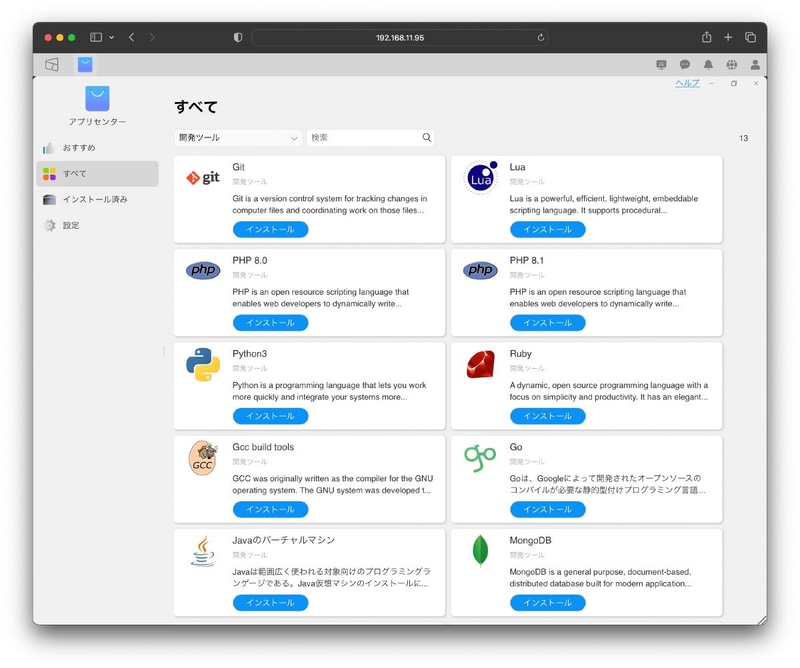Open a new Safari tab with plus
Viewport: 800px width, 668px height.
coord(728,37)
